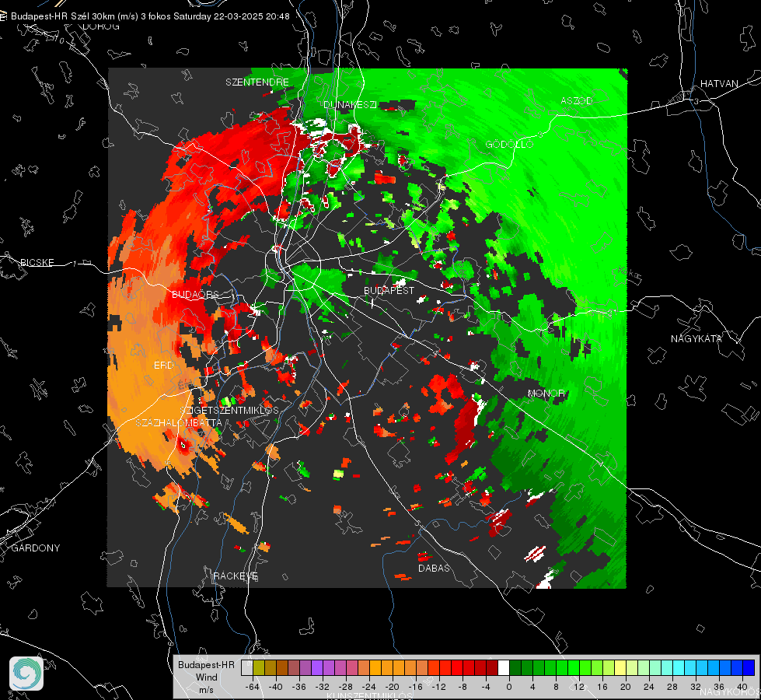Select the pale yellow legend swatch near 20
Viewport: 761px width, 700px height.
620,668
